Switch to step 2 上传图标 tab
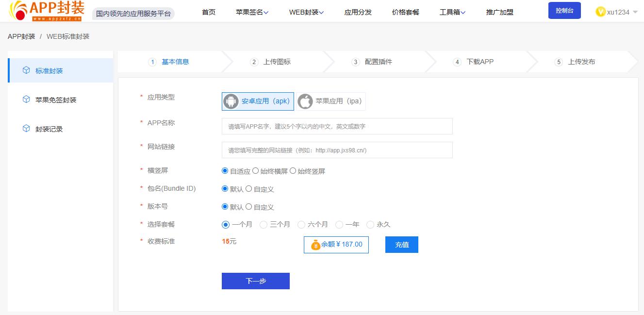The height and width of the screenshot is (315, 644). (x=277, y=62)
